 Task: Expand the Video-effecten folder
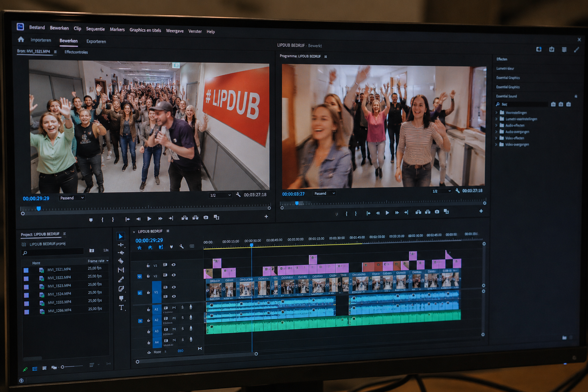click(497, 138)
